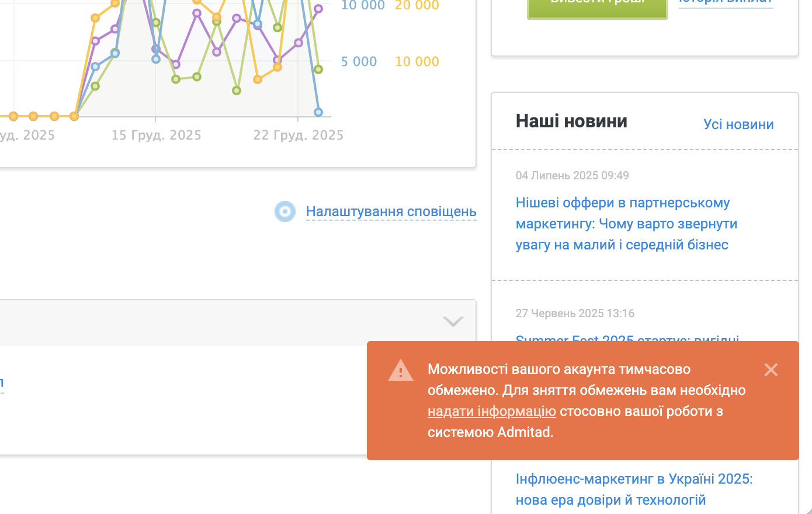Screen dimensions: 812x514
Task: Follow the "надати інформацію" link in alert
Action: [x=491, y=411]
